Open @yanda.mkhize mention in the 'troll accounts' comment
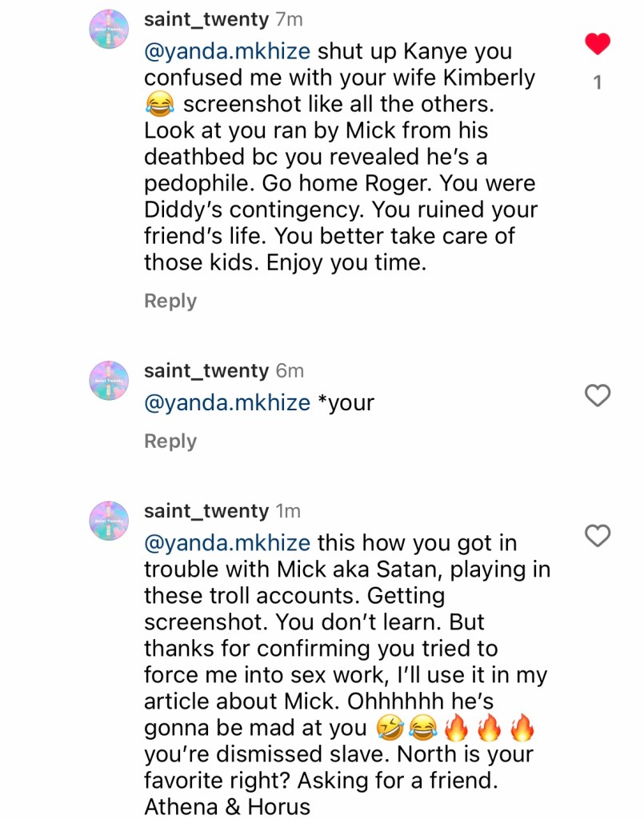This screenshot has height=819, width=644. tap(227, 543)
